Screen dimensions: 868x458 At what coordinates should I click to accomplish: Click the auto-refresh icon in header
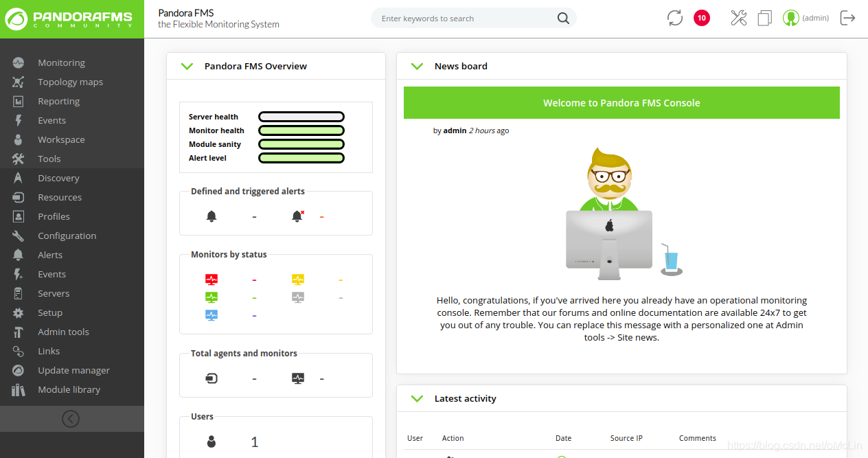(675, 18)
